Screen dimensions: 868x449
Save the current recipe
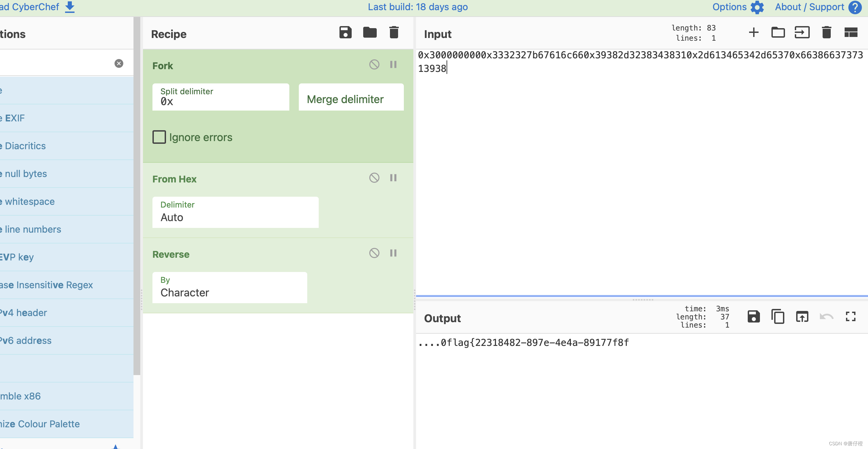point(345,33)
